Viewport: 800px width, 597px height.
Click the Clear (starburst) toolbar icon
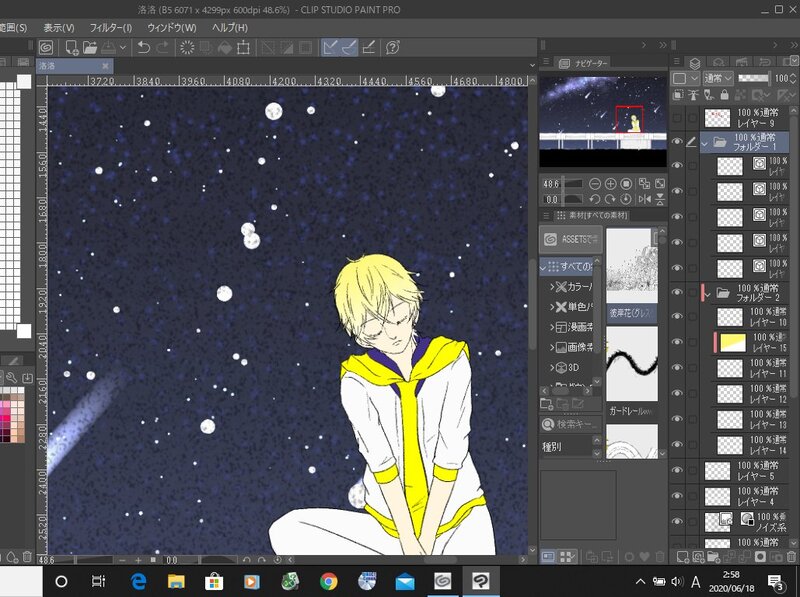[x=187, y=48]
